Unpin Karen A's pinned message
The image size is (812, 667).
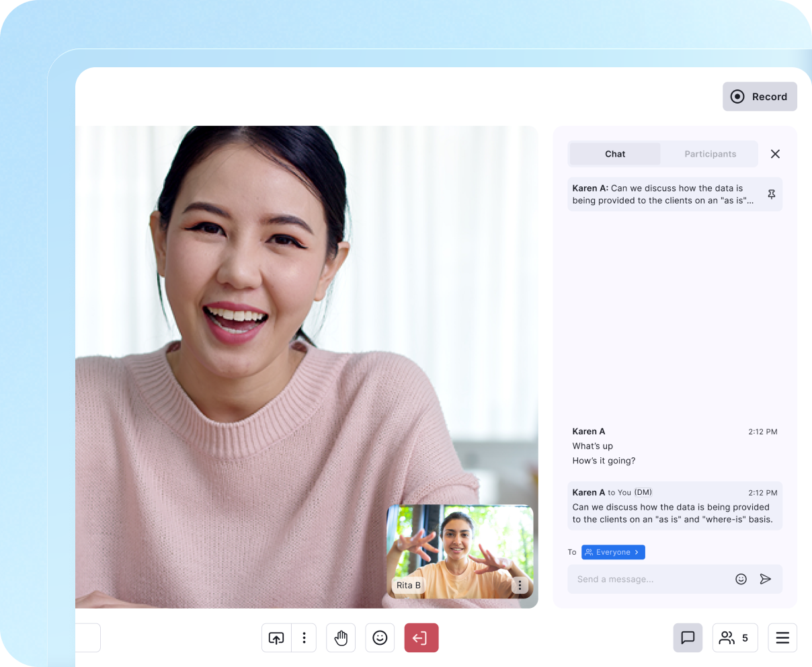click(771, 194)
